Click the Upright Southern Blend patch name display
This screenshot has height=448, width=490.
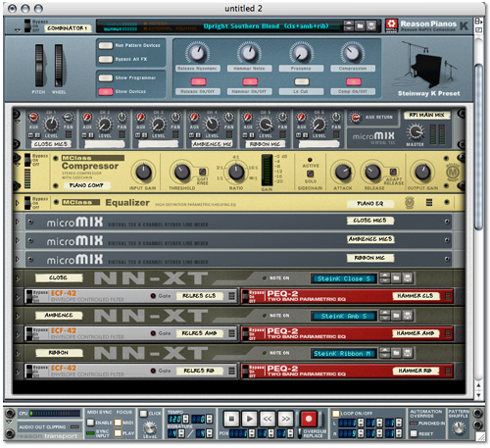(x=266, y=26)
